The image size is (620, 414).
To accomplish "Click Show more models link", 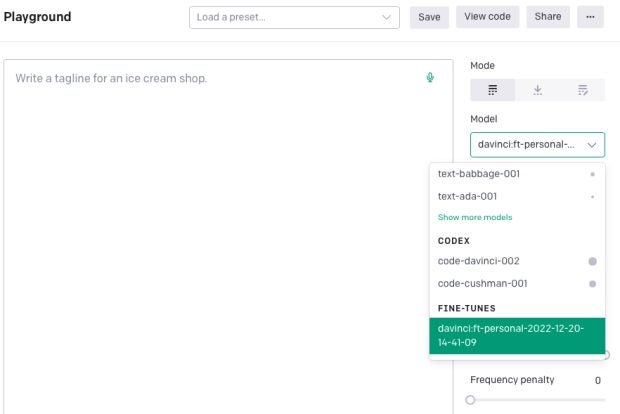I will pyautogui.click(x=475, y=217).
